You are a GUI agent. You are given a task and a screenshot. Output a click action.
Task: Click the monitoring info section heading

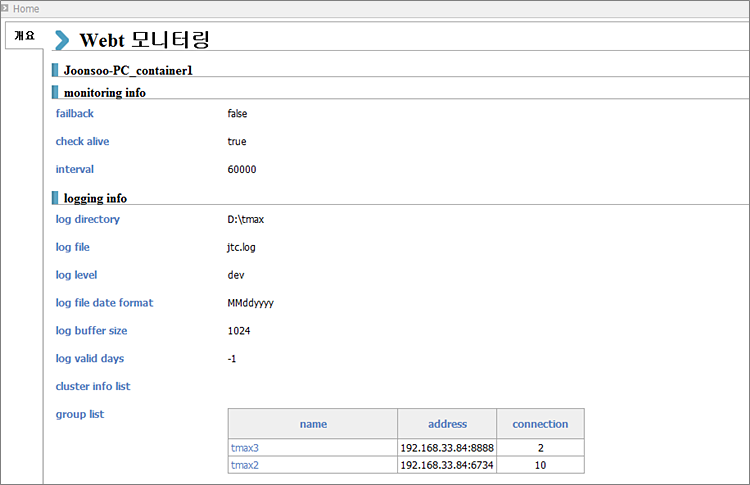click(x=105, y=93)
